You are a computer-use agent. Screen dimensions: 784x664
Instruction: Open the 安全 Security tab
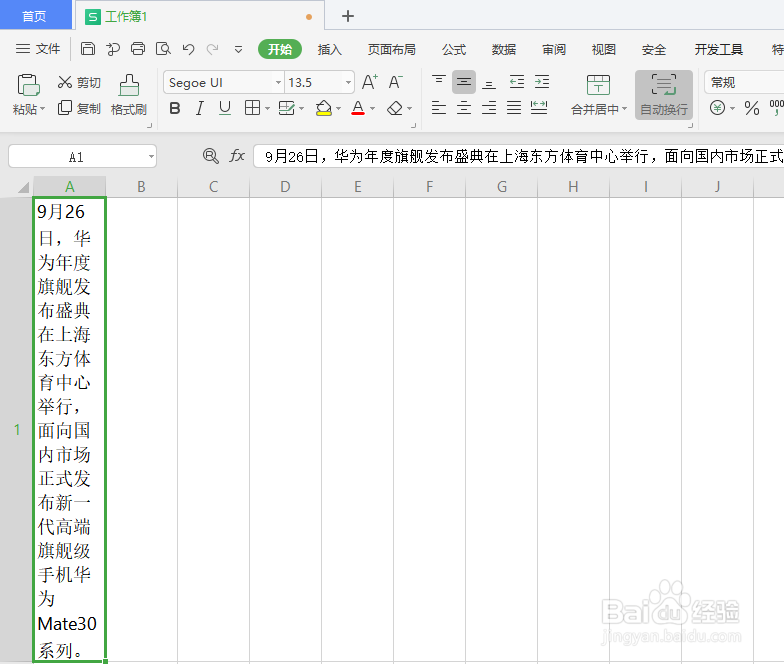tap(654, 50)
